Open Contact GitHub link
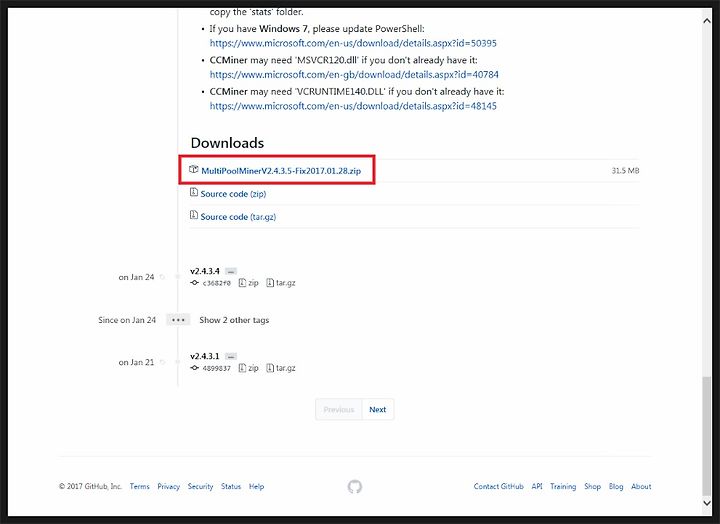 (499, 486)
